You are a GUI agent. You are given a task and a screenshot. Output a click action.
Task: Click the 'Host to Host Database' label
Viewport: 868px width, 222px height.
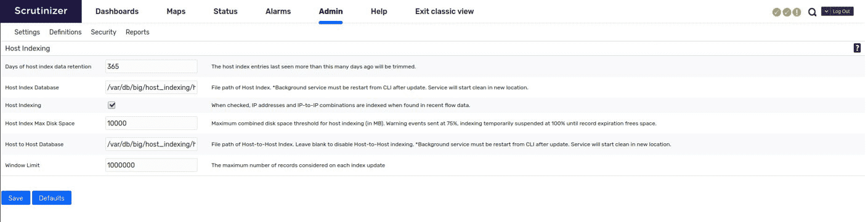[x=34, y=145]
